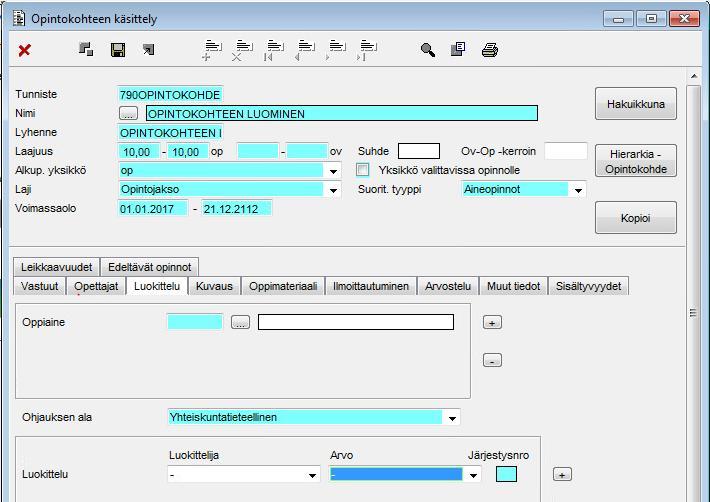The image size is (710, 502).
Task: Click the Voimassaolo end date 21.12.2112
Action: (x=236, y=209)
